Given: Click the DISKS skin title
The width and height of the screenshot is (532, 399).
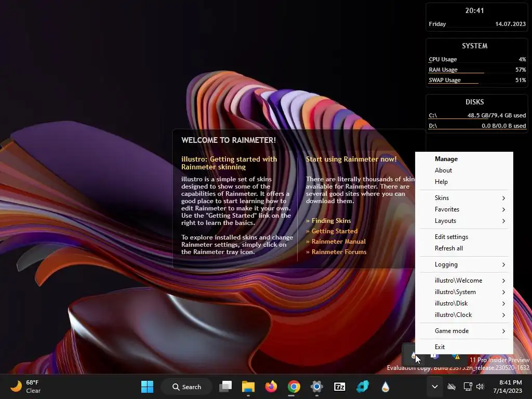Looking at the screenshot, I should (x=475, y=102).
